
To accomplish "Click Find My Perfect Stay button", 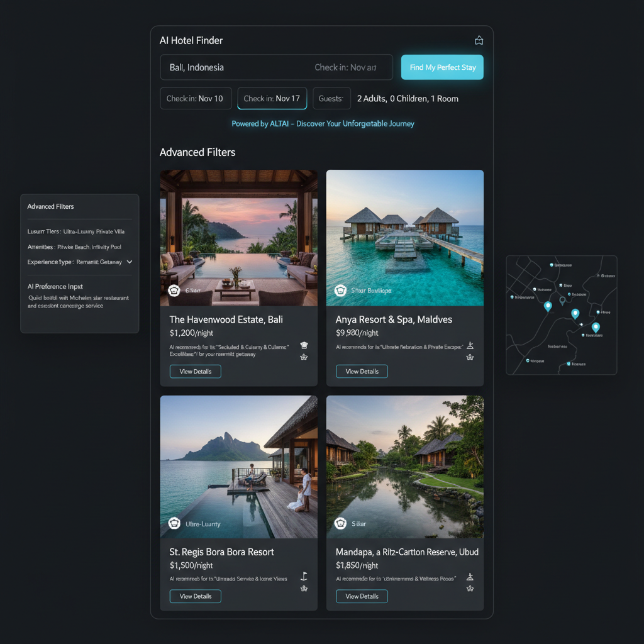I will pos(442,67).
